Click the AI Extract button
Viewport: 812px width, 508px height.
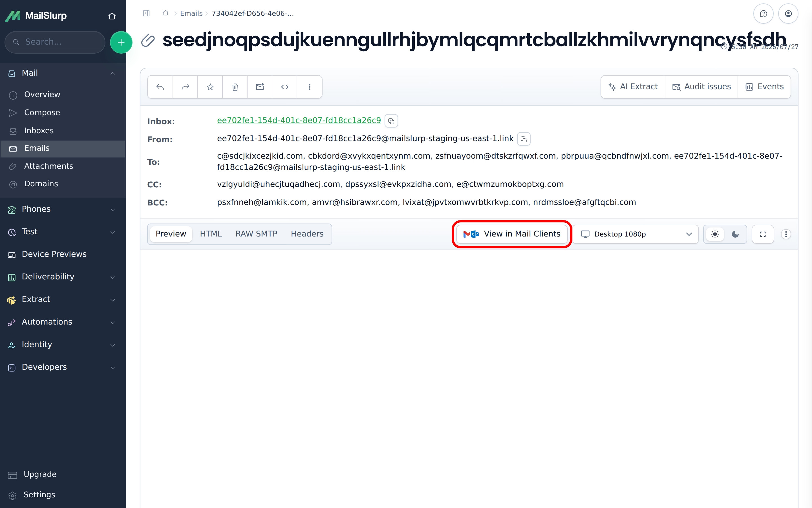pyautogui.click(x=633, y=87)
